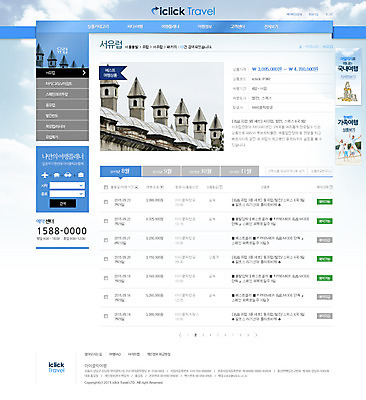This screenshot has width=366, height=400.
Task: Click the iclick Travel header logo
Action: [x=183, y=11]
